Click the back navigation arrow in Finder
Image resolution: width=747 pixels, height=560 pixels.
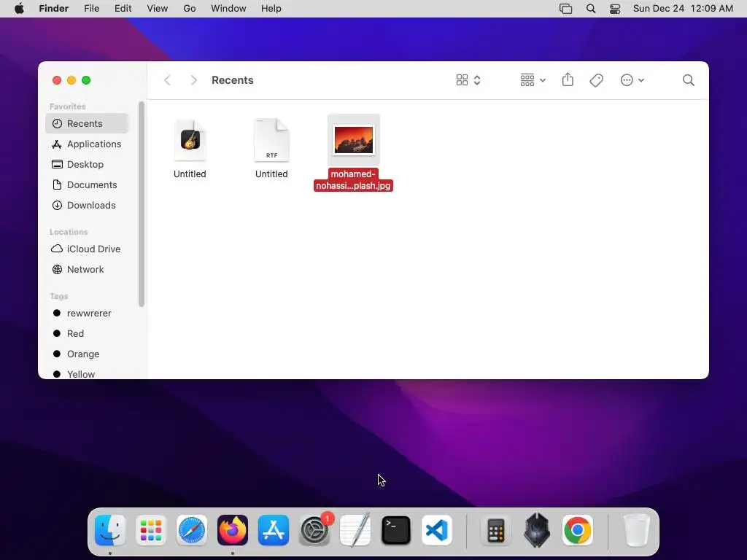[167, 80]
